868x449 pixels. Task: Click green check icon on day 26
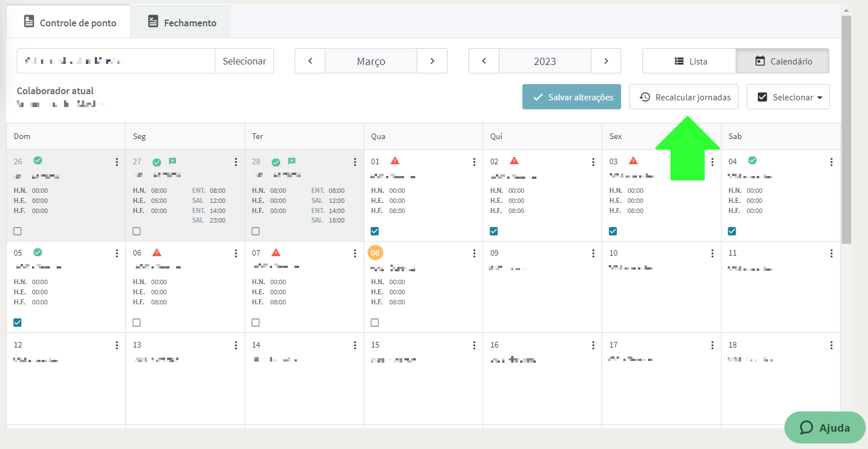coord(38,160)
